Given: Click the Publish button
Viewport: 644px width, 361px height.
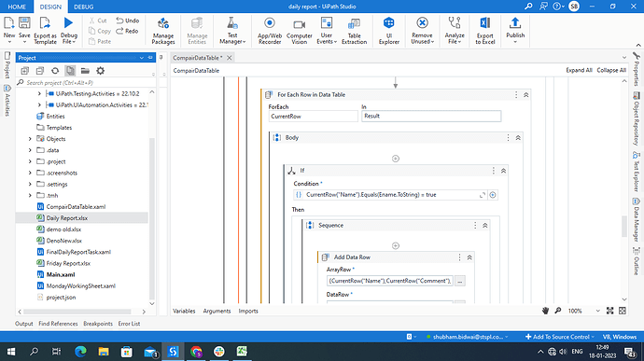Looking at the screenshot, I should pyautogui.click(x=515, y=31).
